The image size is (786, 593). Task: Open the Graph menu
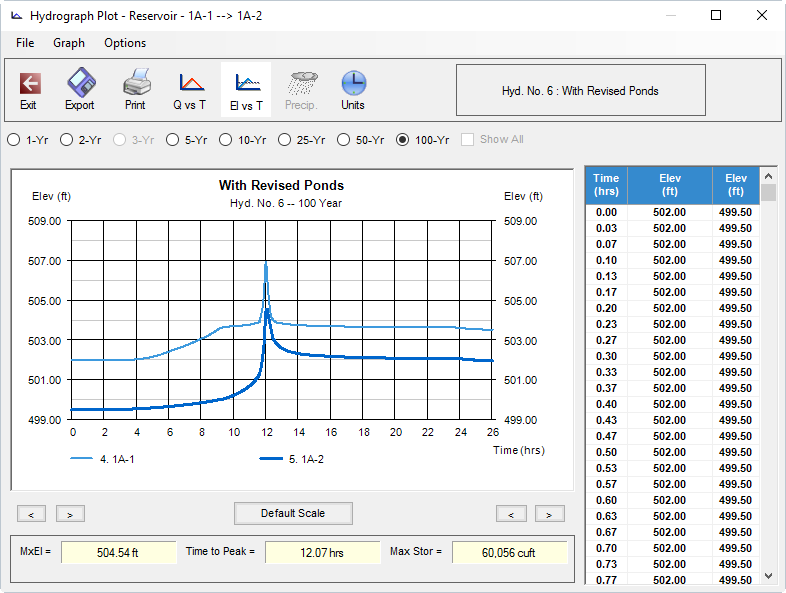tap(69, 43)
